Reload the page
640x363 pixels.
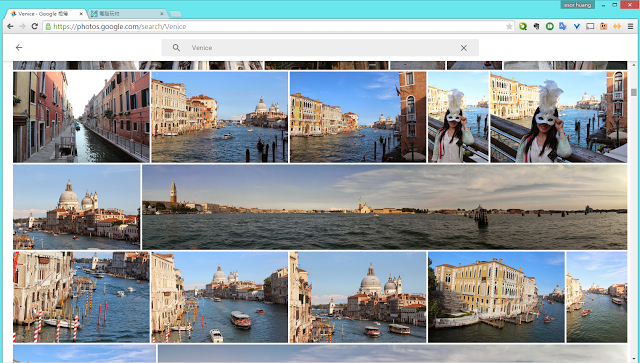pyautogui.click(x=35, y=27)
